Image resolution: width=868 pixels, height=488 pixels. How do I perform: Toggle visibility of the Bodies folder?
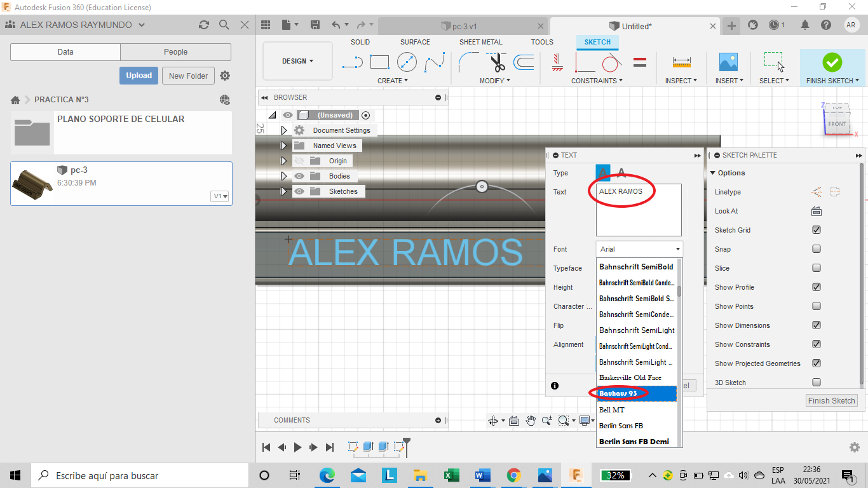(x=298, y=176)
